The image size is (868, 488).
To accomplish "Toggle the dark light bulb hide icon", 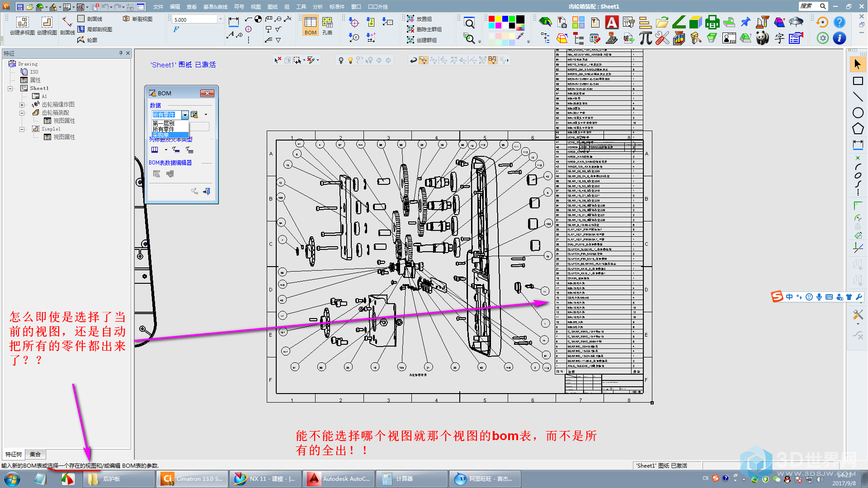I will point(341,61).
